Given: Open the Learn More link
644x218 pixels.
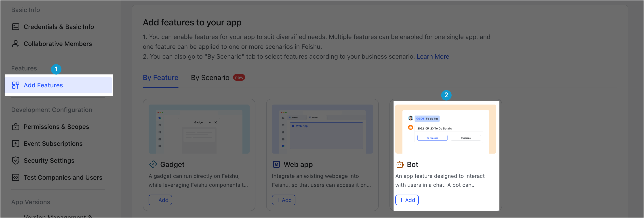Looking at the screenshot, I should pyautogui.click(x=433, y=57).
